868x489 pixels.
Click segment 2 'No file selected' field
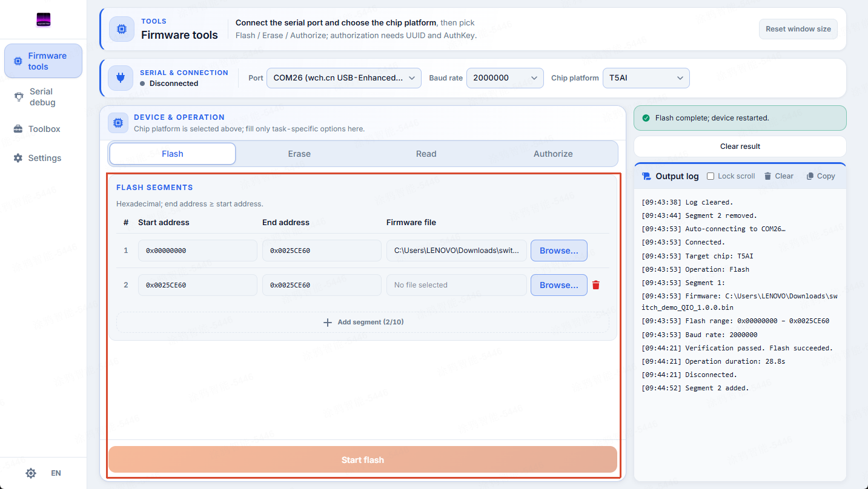coord(457,285)
